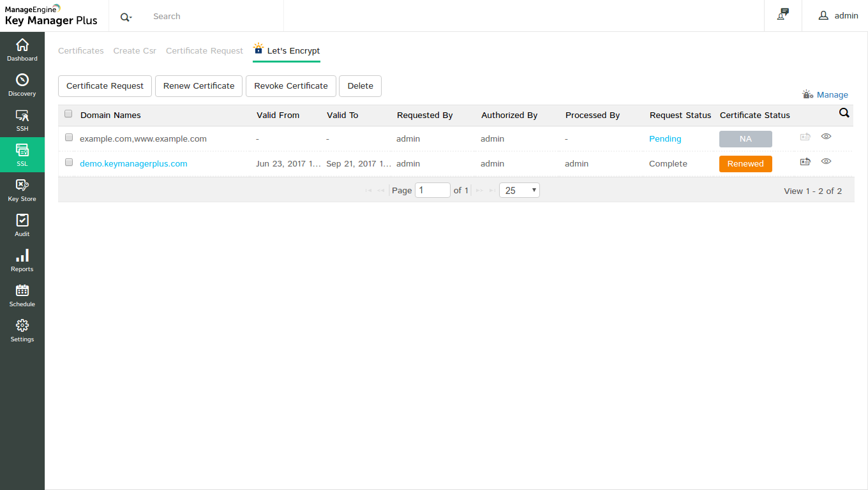
Task: Click the notifications icon in header
Action: [783, 15]
